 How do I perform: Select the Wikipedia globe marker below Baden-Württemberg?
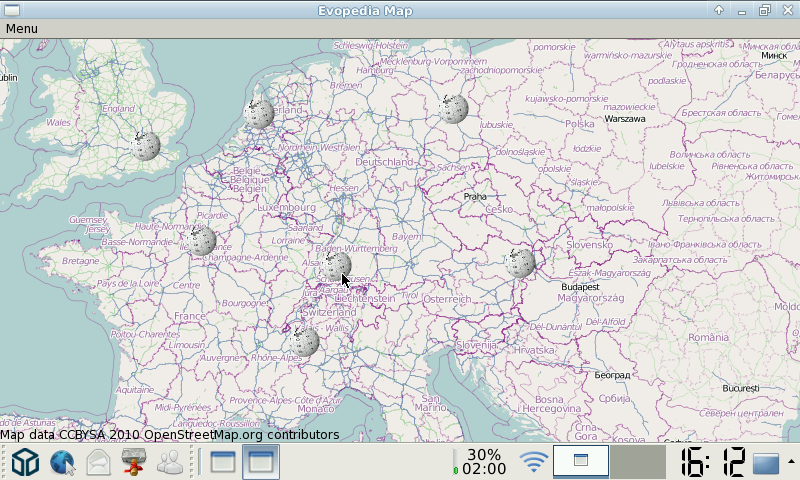pos(336,266)
